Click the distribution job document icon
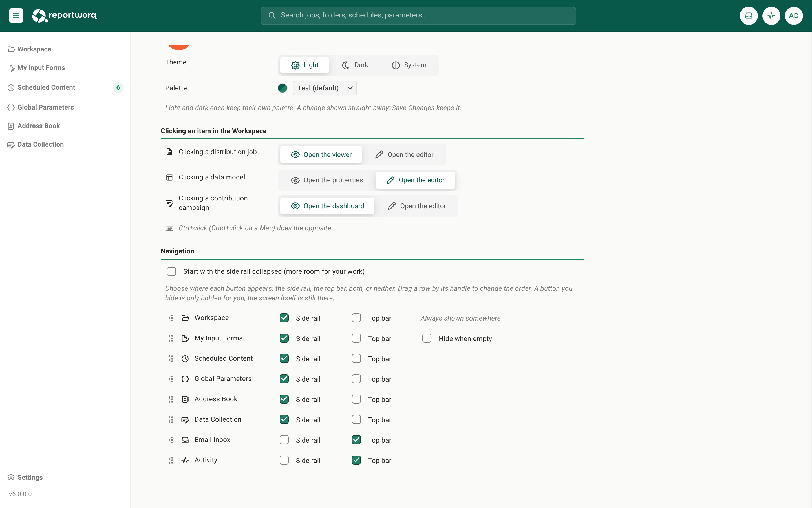The image size is (812, 508). click(169, 152)
